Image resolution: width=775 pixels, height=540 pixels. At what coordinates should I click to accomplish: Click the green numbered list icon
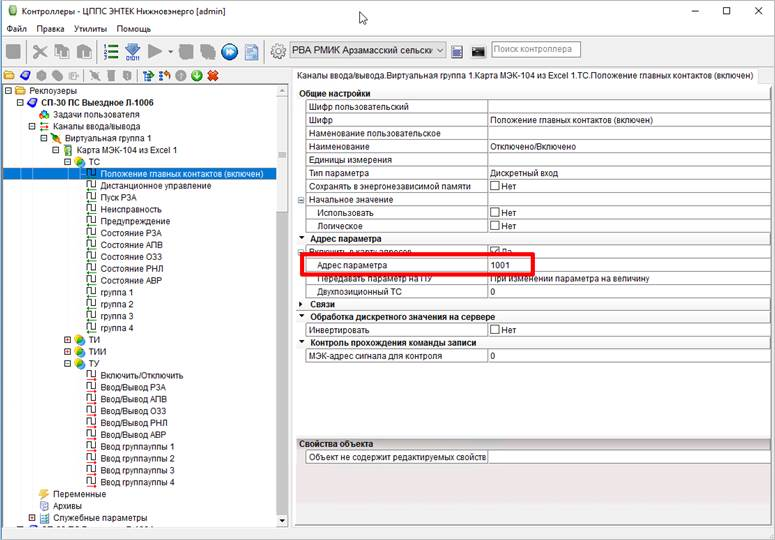click(111, 51)
